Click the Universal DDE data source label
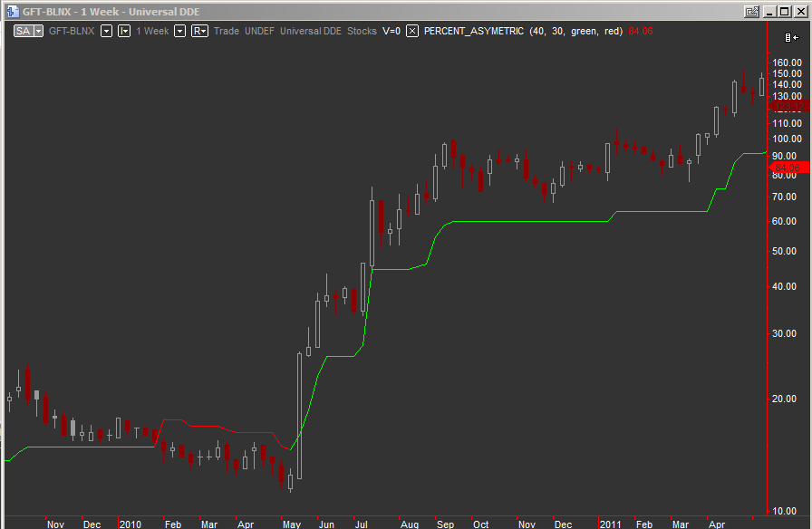812x529 pixels. coord(311,31)
